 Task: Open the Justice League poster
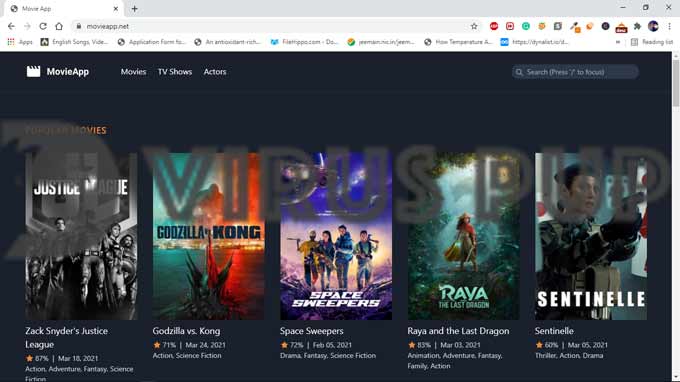click(x=81, y=236)
